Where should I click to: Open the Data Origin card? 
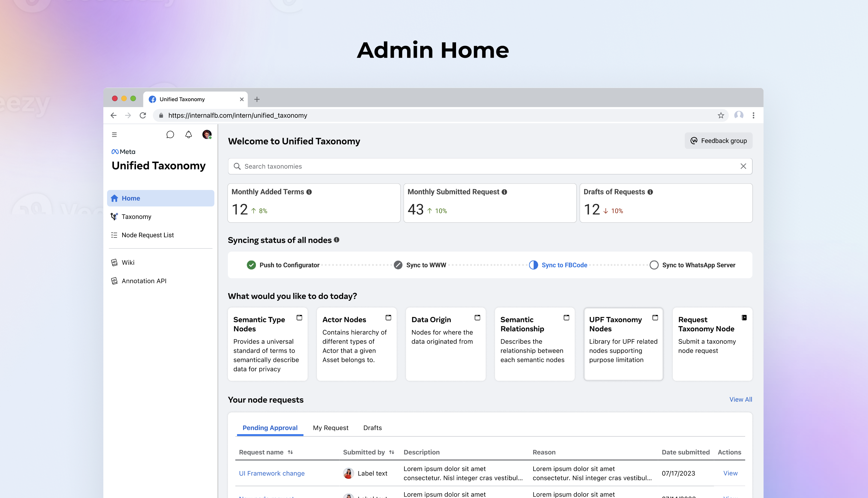446,344
